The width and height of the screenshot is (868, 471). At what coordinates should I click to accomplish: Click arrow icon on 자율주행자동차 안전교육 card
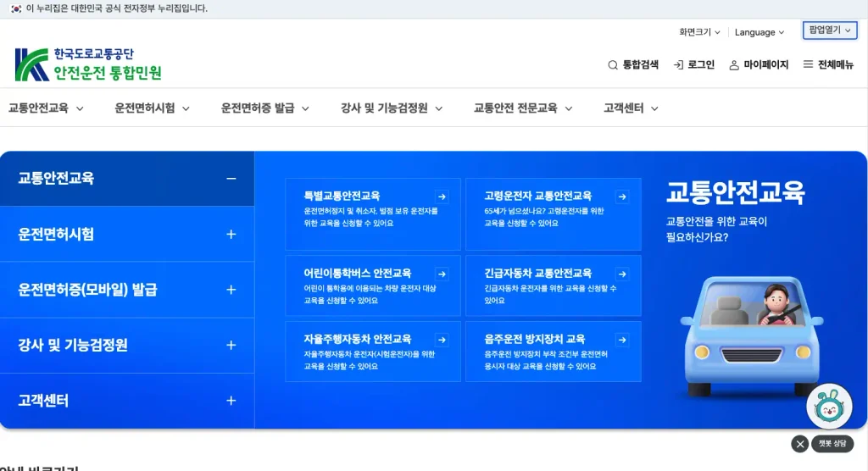[442, 340]
